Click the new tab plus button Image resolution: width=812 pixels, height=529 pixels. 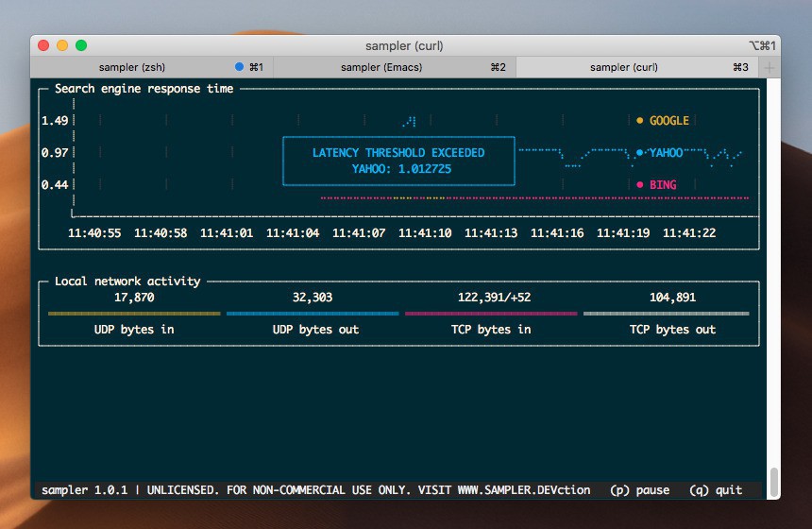[x=770, y=68]
